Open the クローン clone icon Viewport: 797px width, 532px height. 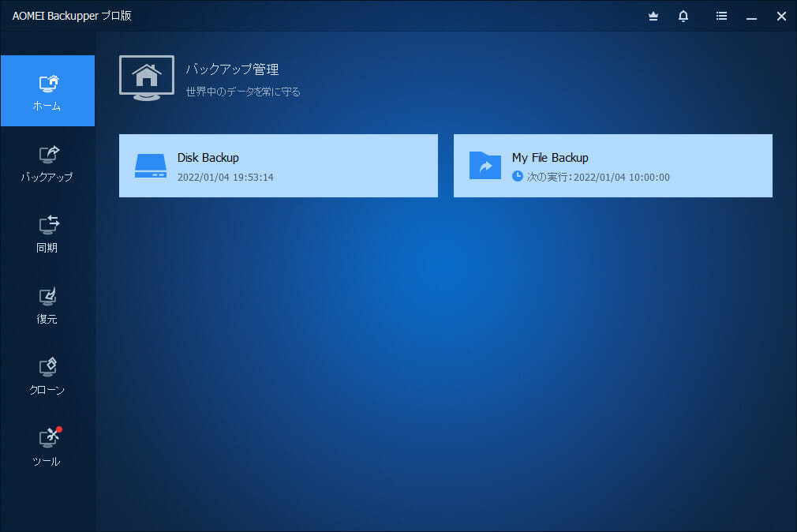(49, 367)
